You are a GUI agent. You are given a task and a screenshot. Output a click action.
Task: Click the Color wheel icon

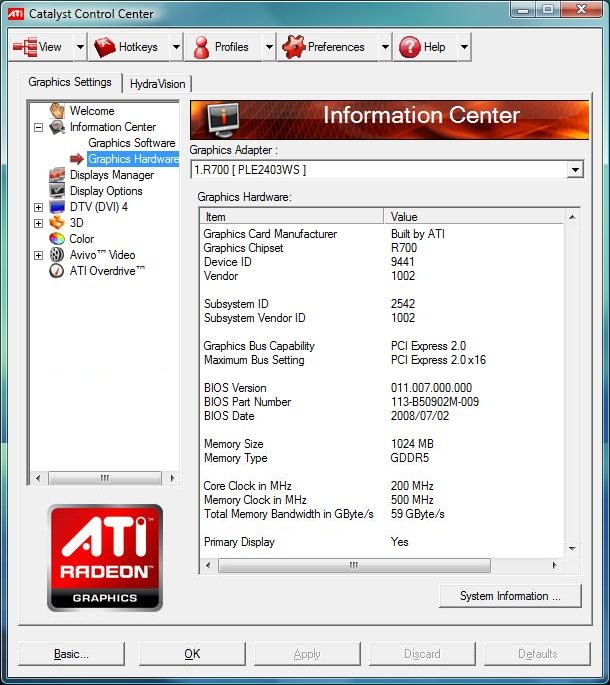coord(57,239)
